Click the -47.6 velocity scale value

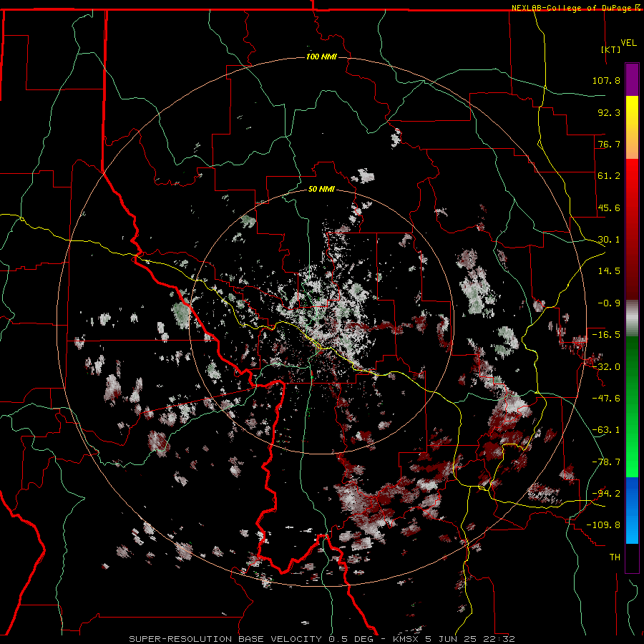(606, 399)
